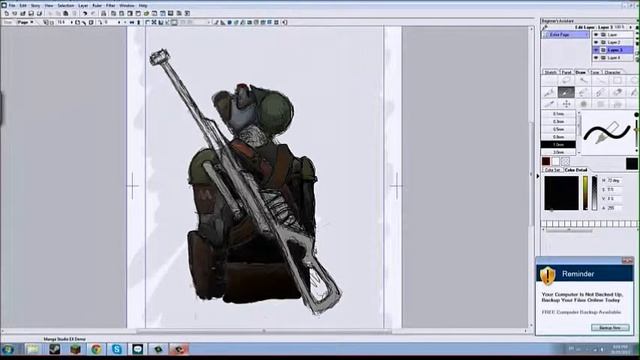Select the Eyedropper tool
This screenshot has height=360, width=640.
(x=549, y=104)
